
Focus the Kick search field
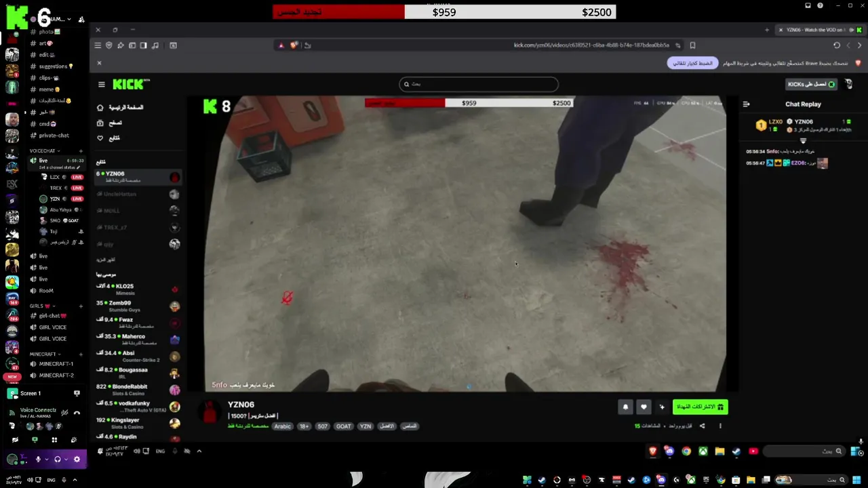[479, 84]
